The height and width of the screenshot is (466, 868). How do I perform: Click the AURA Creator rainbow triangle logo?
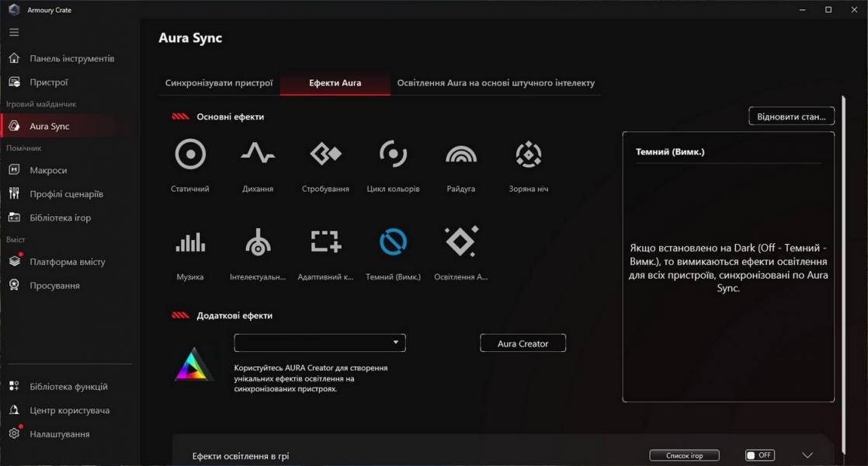[193, 364]
